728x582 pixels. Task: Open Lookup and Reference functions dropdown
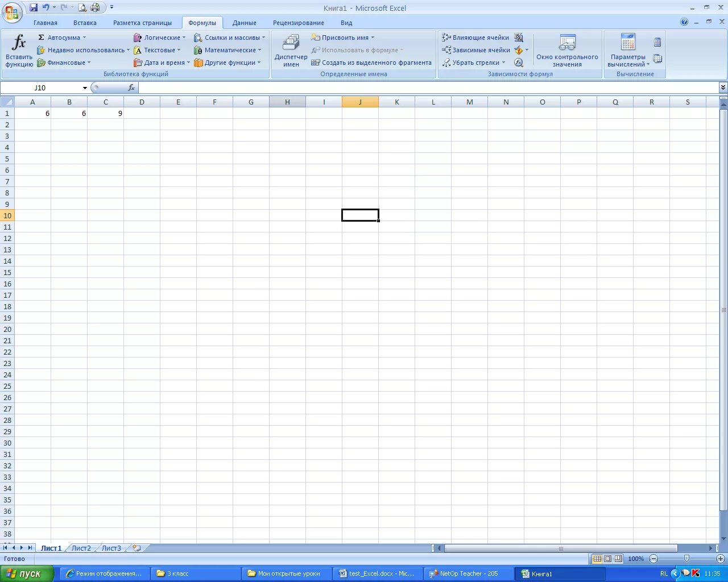coord(229,38)
